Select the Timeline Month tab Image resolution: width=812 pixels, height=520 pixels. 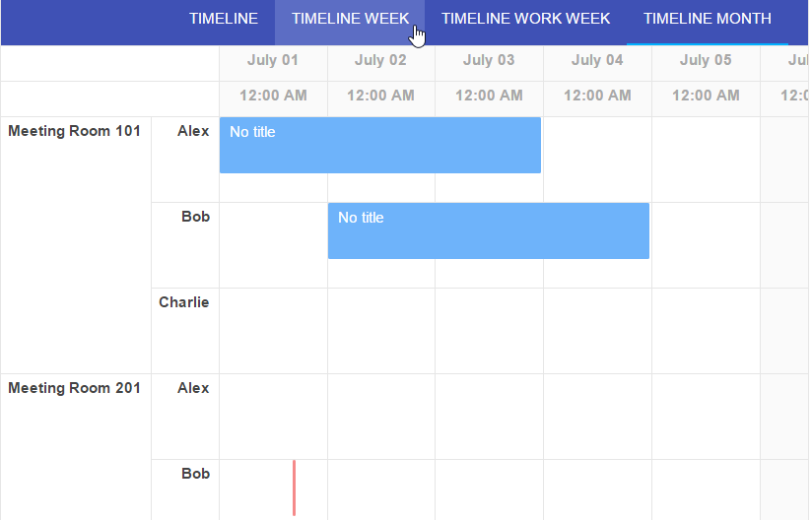coord(707,19)
